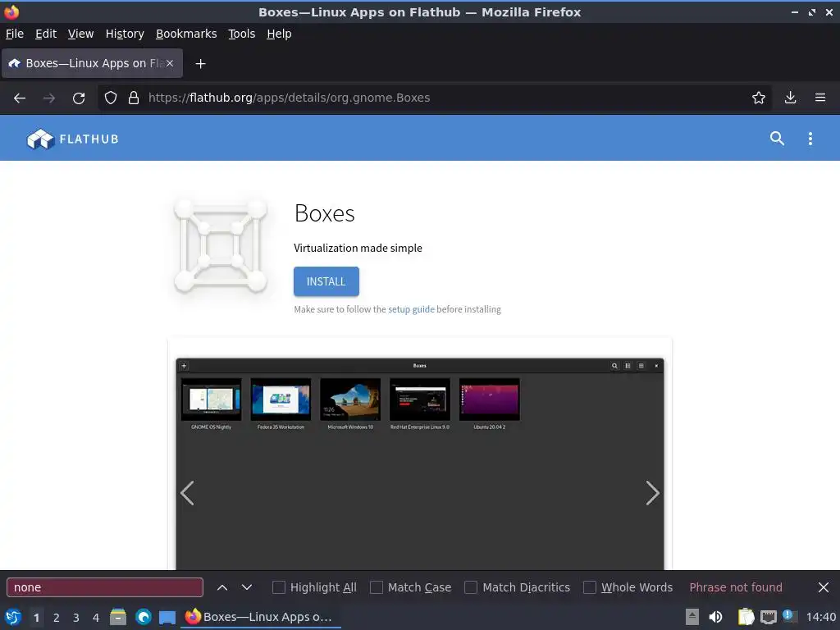Viewport: 840px width, 630px height.
Task: Open the Edit menu
Action: pyautogui.click(x=46, y=34)
